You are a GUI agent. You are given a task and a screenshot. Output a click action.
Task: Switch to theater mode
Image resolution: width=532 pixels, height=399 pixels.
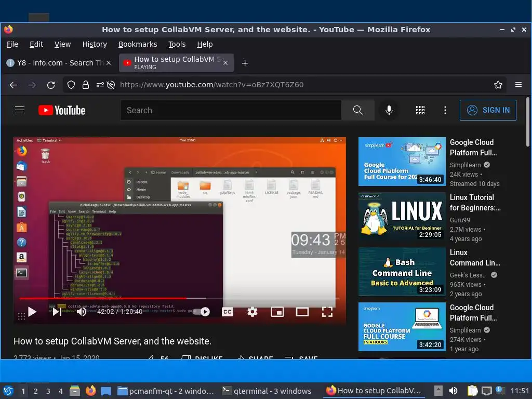point(302,312)
